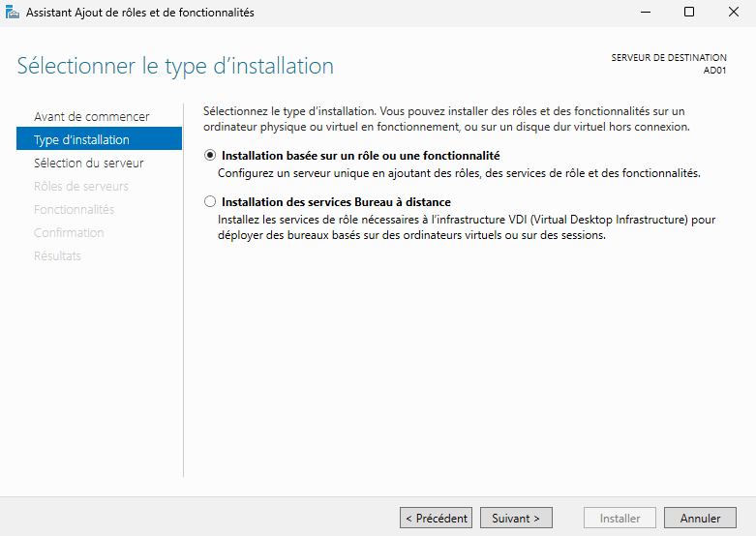Image resolution: width=756 pixels, height=536 pixels.
Task: Click the Installer button
Action: pos(620,519)
